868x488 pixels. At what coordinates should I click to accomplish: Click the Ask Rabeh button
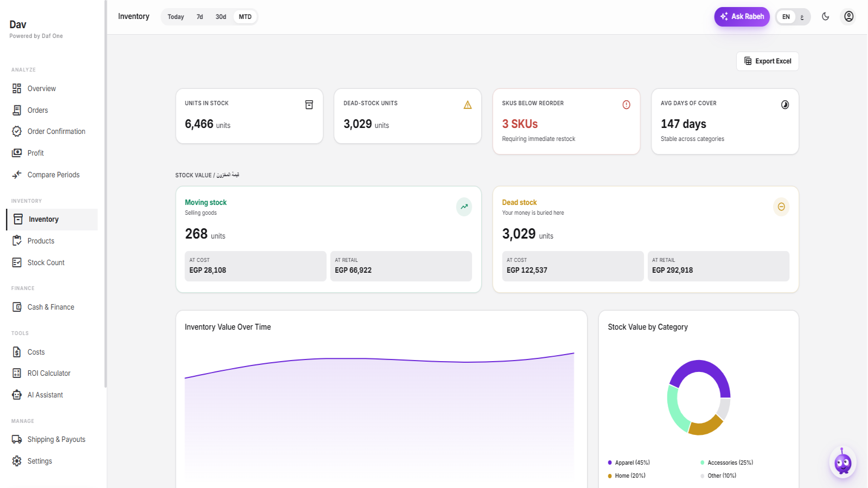pos(742,17)
